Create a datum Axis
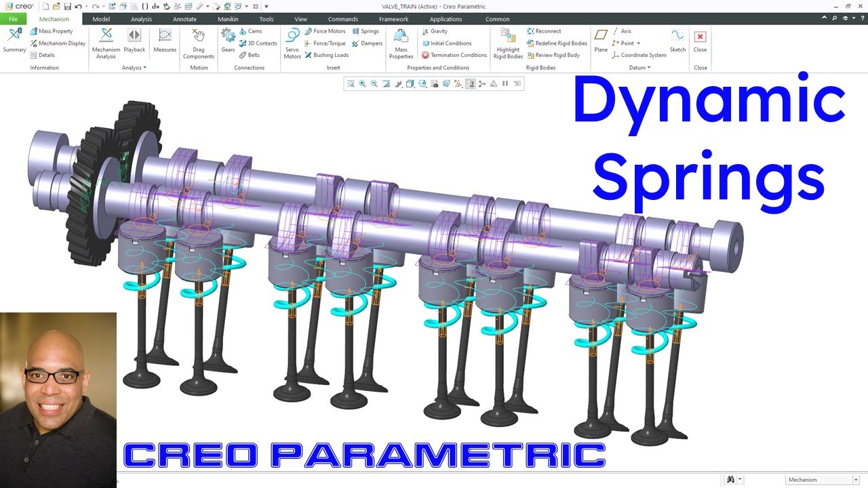The image size is (868, 488). coord(622,31)
